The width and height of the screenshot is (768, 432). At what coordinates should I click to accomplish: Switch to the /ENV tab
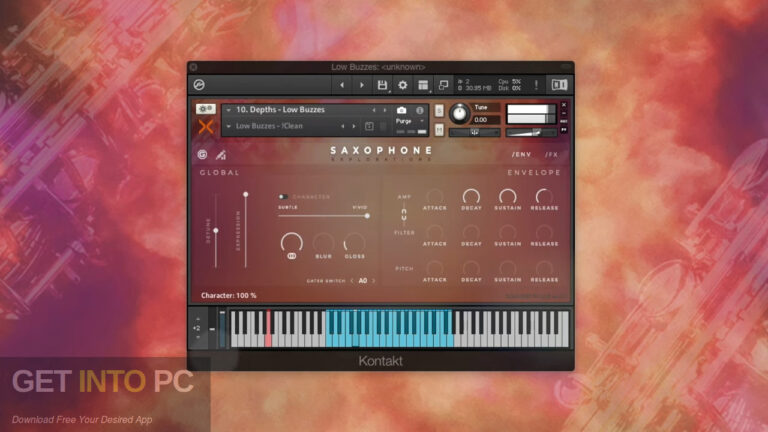pyautogui.click(x=522, y=154)
